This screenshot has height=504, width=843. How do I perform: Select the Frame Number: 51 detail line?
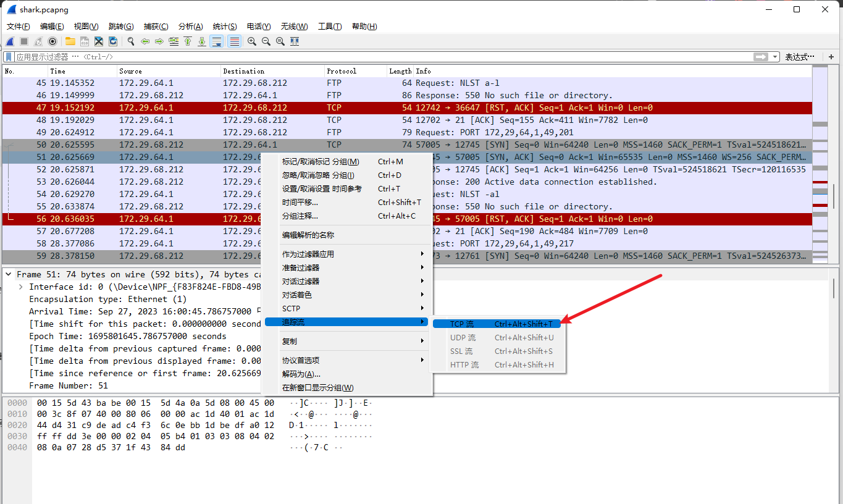69,385
